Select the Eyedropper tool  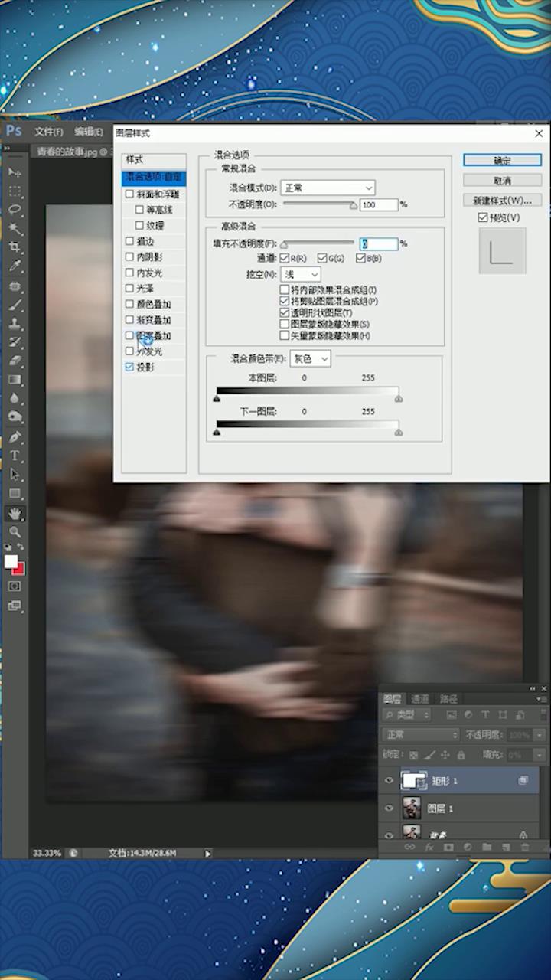tap(15, 266)
